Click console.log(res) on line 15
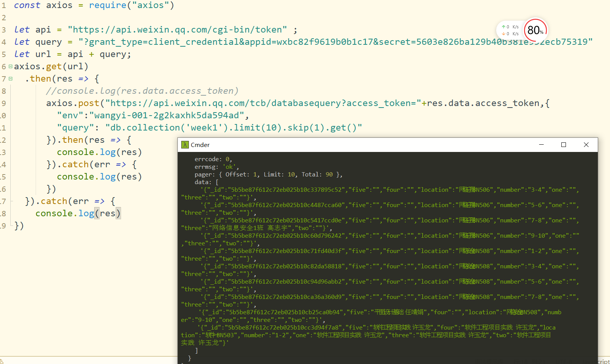The image size is (610, 364). point(100,177)
